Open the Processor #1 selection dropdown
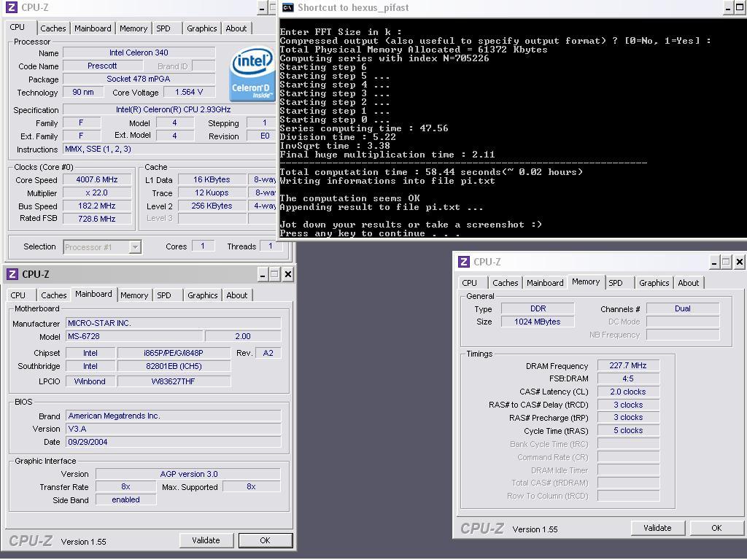 pyautogui.click(x=135, y=246)
